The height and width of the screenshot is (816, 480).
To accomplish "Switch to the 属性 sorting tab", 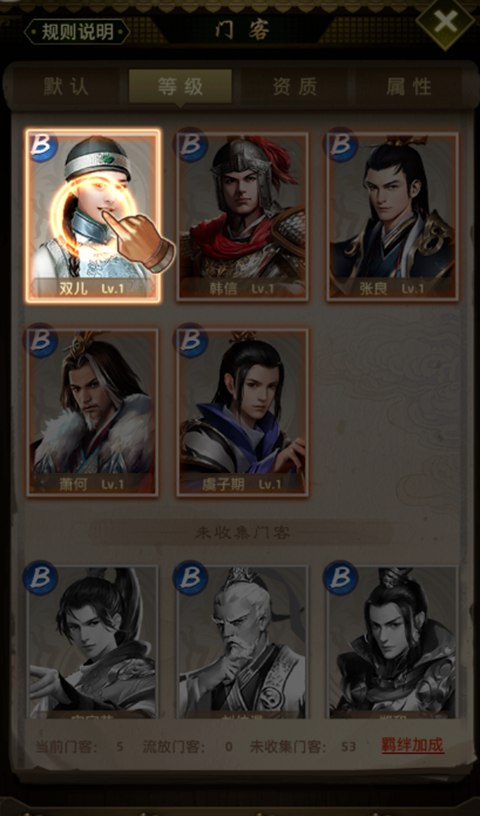I will [409, 86].
